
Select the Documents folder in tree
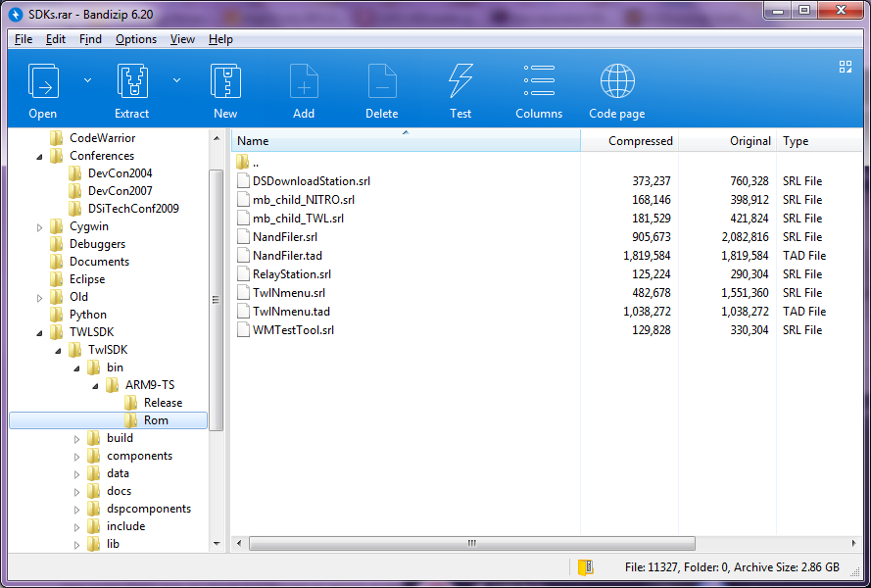99,262
